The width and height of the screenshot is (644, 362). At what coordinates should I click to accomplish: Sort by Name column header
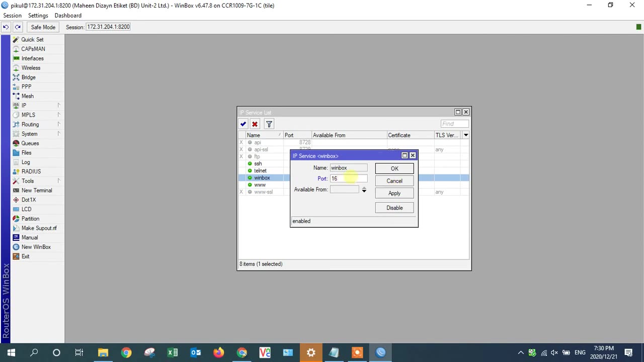click(264, 135)
